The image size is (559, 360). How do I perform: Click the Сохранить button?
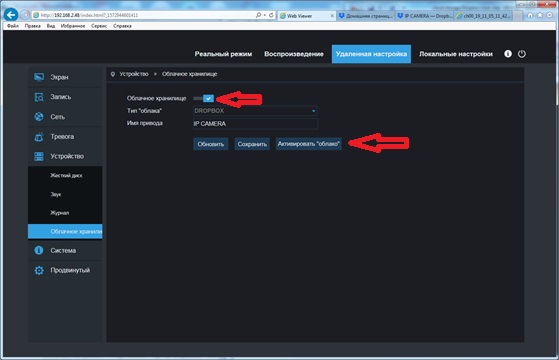tap(252, 144)
